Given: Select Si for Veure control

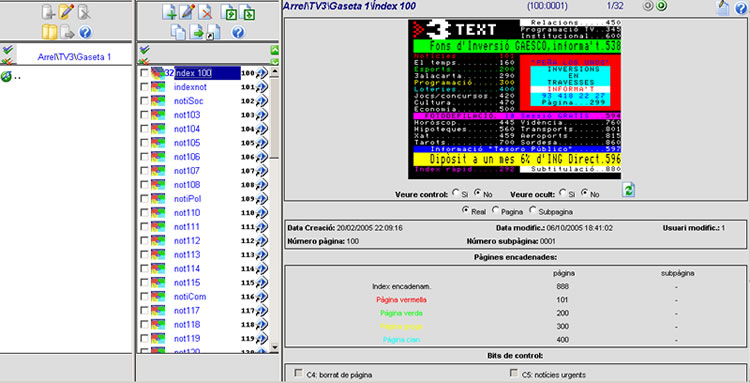Looking at the screenshot, I should (x=455, y=193).
